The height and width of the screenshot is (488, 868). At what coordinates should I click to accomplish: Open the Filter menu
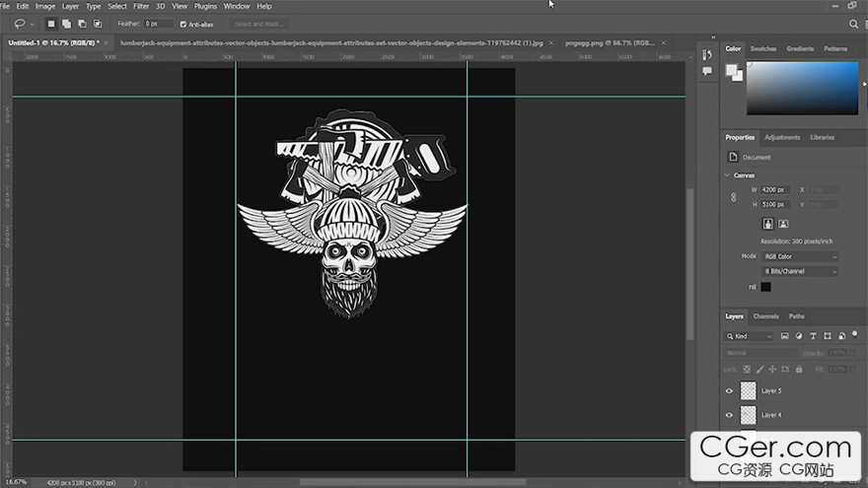pyautogui.click(x=139, y=6)
